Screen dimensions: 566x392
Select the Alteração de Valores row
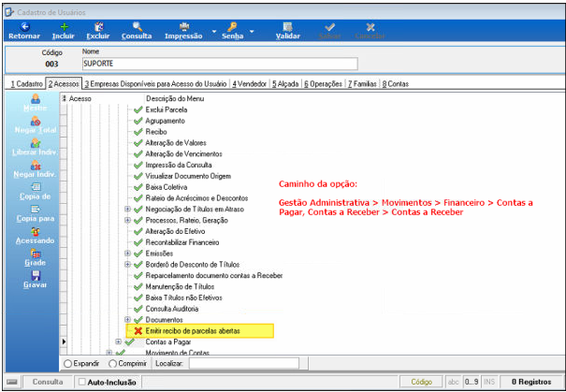(x=176, y=143)
